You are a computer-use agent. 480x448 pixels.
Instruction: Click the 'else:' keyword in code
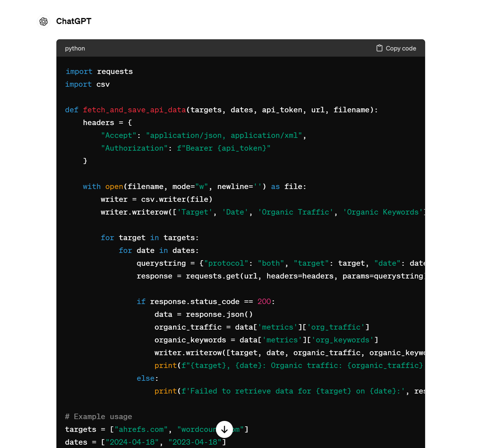point(146,378)
